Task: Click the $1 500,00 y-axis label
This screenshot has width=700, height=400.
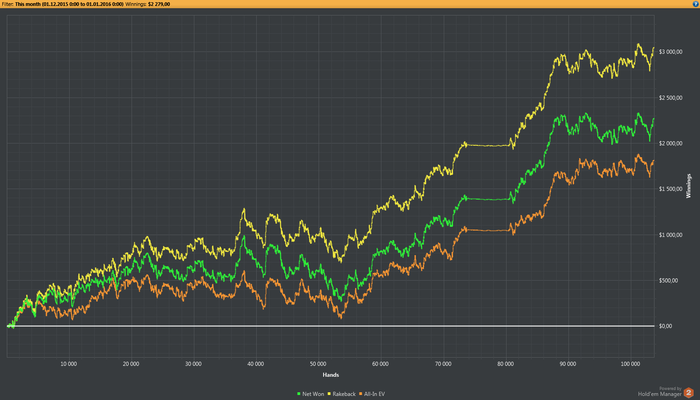Action: click(x=671, y=189)
